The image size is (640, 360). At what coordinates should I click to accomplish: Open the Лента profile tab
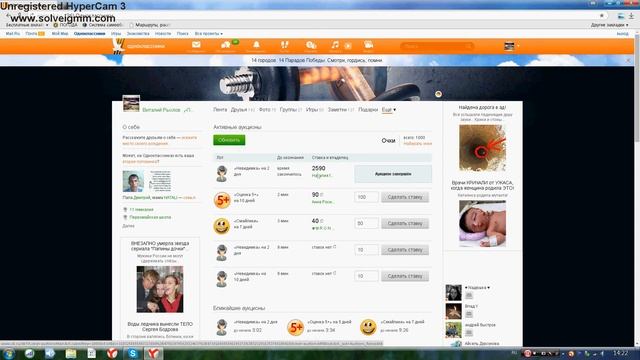[x=220, y=110]
